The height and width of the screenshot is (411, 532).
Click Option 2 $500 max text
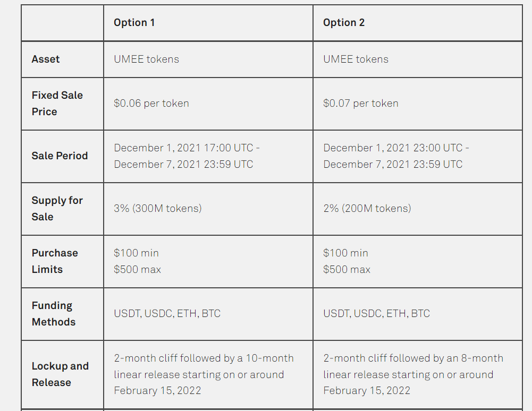[x=347, y=270]
